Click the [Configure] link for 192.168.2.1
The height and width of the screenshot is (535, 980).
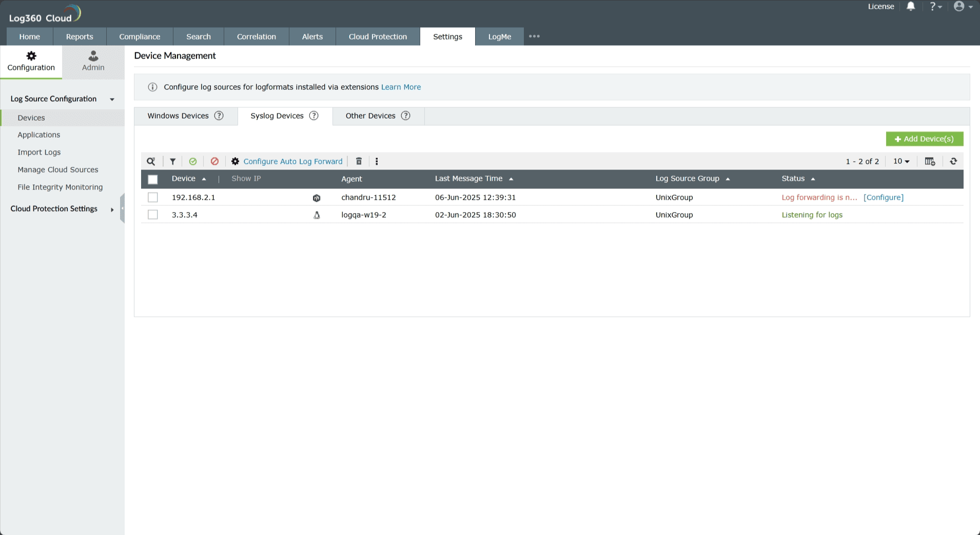tap(884, 197)
